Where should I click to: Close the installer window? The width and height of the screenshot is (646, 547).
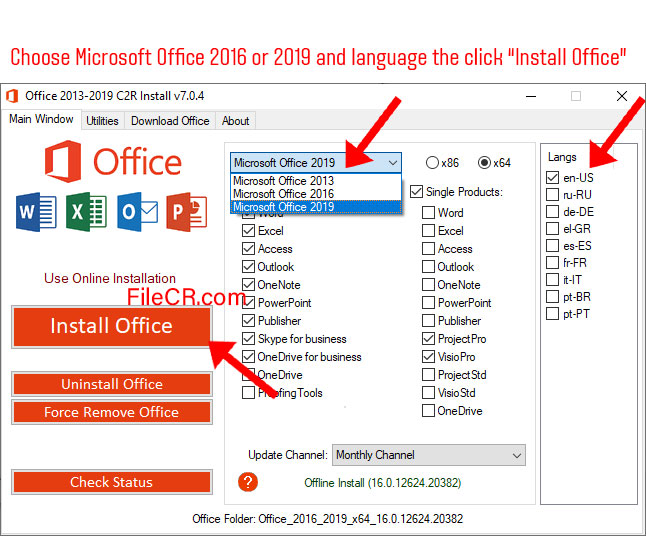click(622, 96)
